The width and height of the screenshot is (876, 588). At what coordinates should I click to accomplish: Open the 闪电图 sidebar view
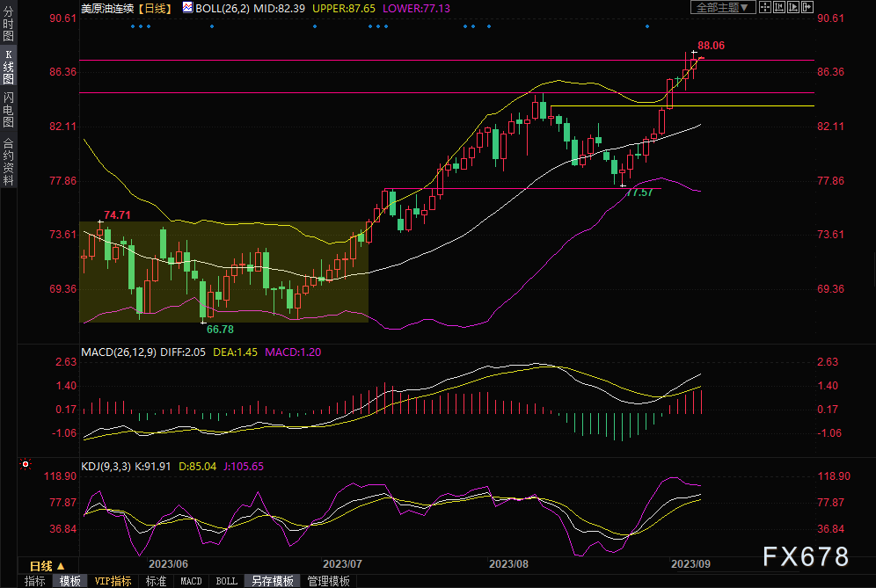tap(9, 110)
